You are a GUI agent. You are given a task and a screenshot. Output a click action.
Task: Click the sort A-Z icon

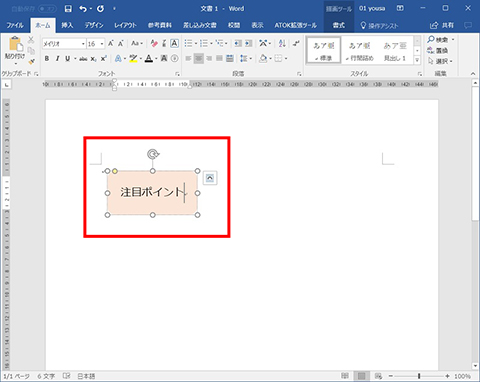point(282,43)
